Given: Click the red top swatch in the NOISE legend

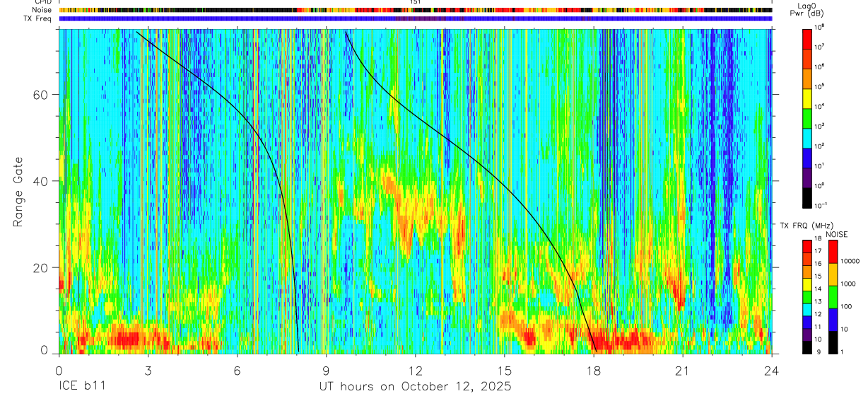Looking at the screenshot, I should (x=833, y=251).
